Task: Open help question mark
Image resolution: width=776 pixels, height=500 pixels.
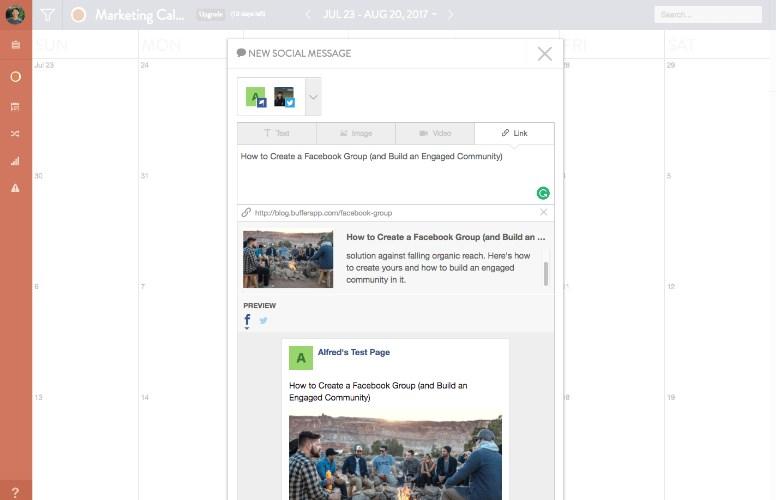Action: (x=15, y=492)
